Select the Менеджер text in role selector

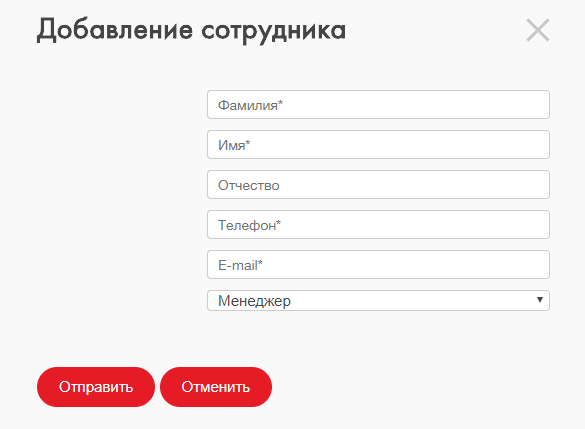[x=254, y=301]
